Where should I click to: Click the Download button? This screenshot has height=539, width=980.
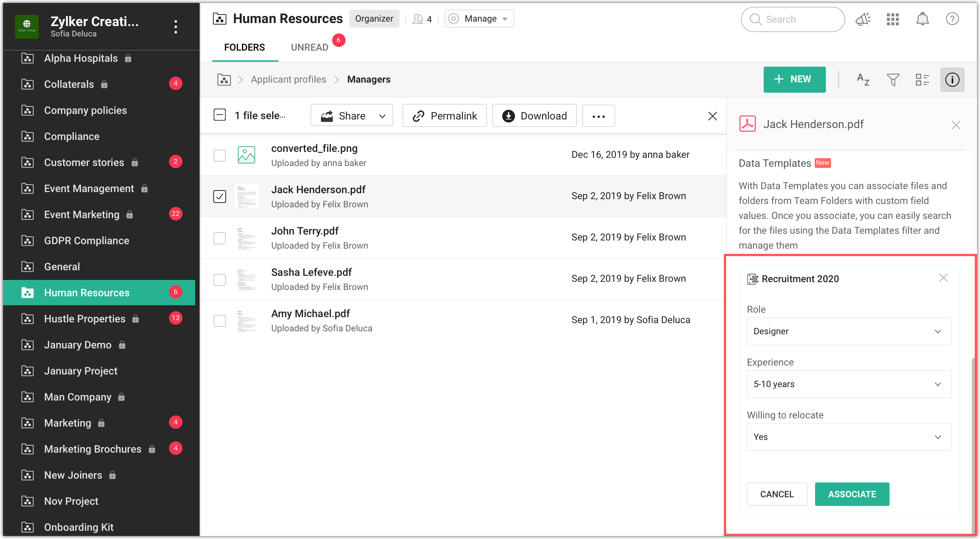pyautogui.click(x=534, y=116)
